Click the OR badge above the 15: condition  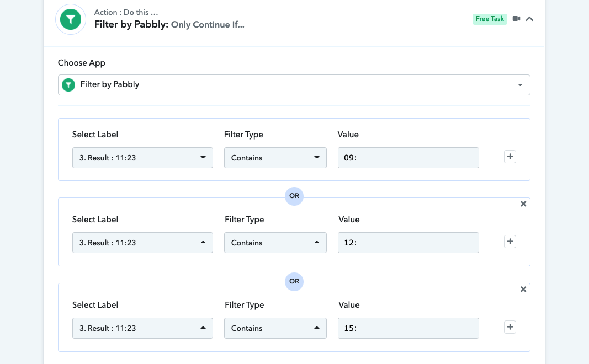[294, 281]
